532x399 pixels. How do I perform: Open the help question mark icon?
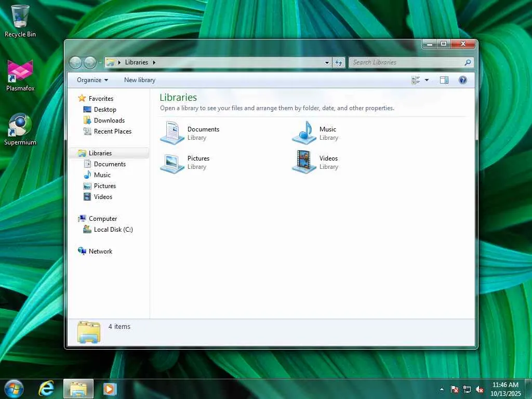pos(463,80)
